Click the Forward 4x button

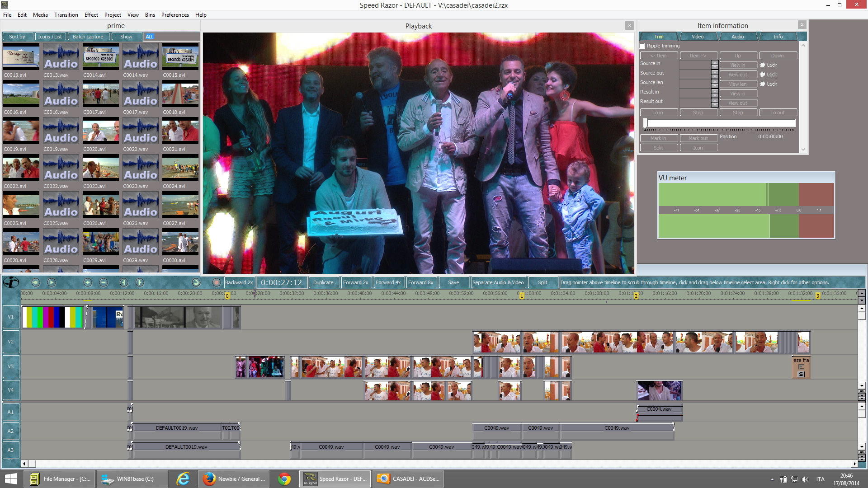coord(388,282)
